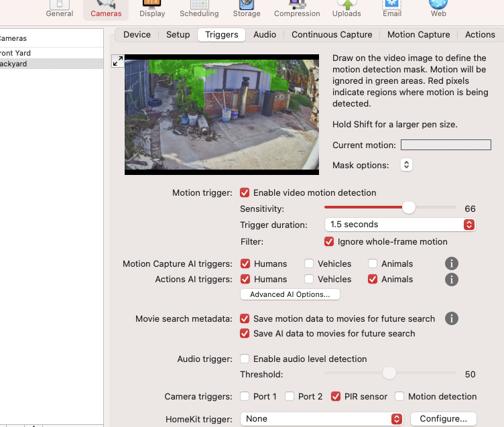Open the Trigger duration dropdown
504x427 pixels.
coord(400,225)
